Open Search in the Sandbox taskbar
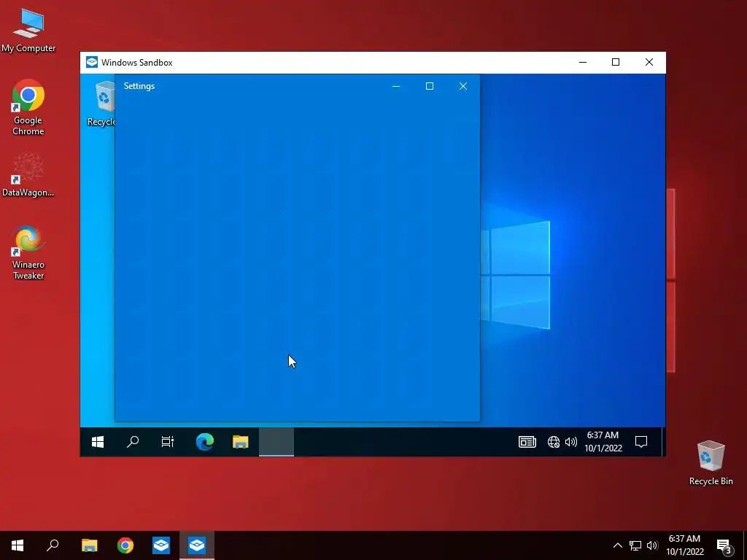The image size is (747, 560). (133, 442)
